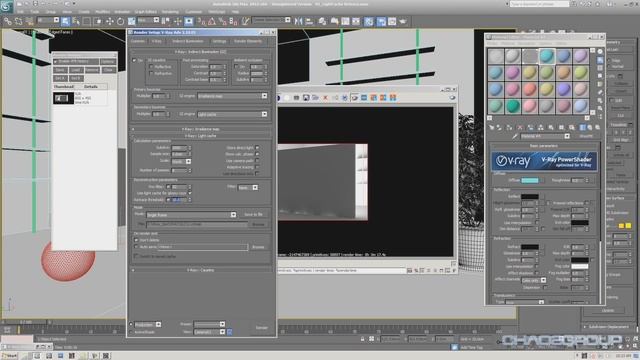The width and height of the screenshot is (640, 360).
Task: Select the ActiveShade radio button
Action: pyautogui.click(x=131, y=332)
